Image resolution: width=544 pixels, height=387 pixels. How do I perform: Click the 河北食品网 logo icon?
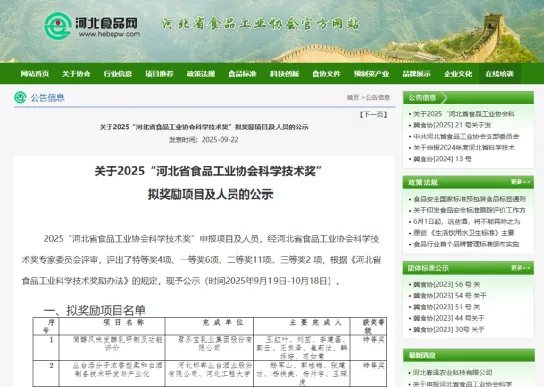(58, 26)
